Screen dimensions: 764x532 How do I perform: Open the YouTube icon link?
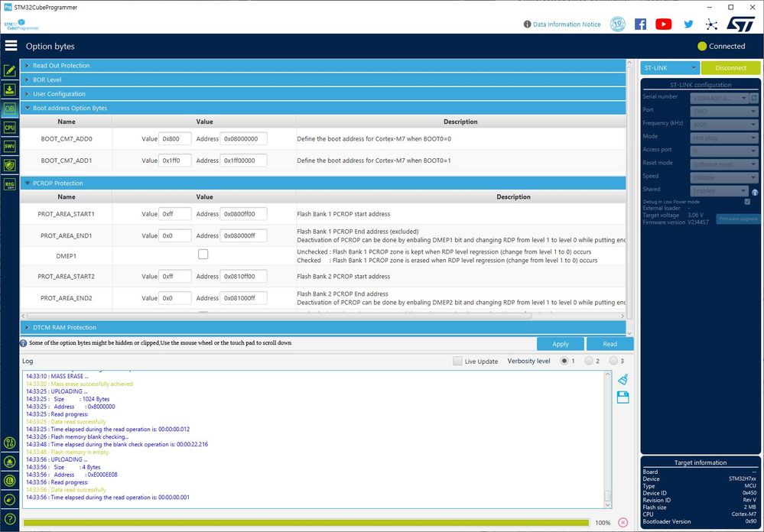(664, 24)
